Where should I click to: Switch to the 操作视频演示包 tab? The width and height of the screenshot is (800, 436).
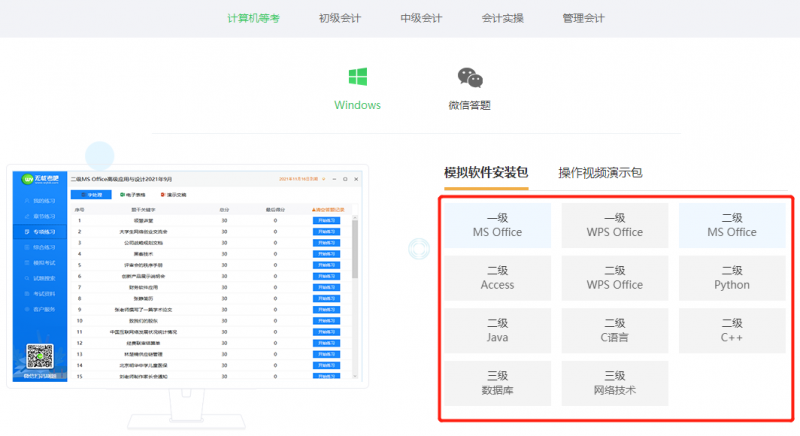tap(600, 173)
